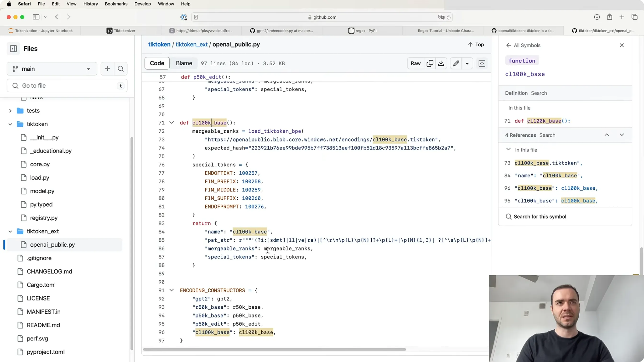Screen dimensions: 644x362
Task: Click the Go to file search field
Action: (67, 86)
